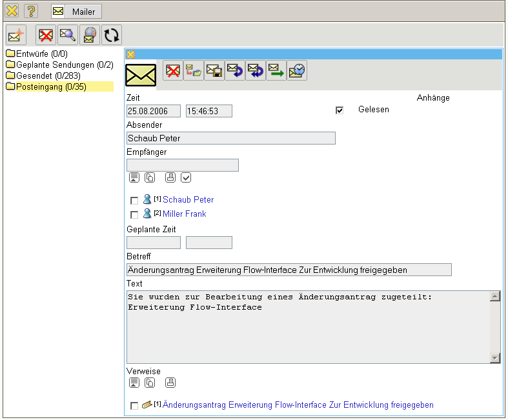Click the Mailer tab

pyautogui.click(x=76, y=12)
